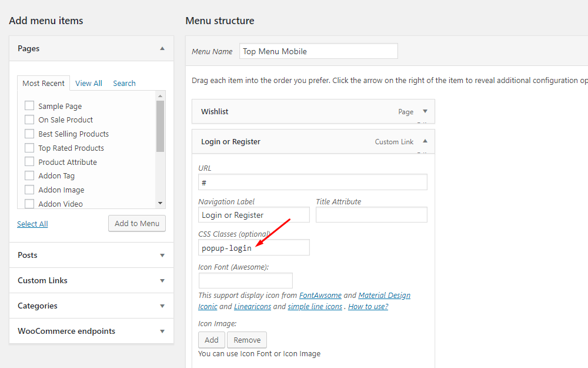Open the Search tab in Pages
The height and width of the screenshot is (368, 588).
click(124, 84)
